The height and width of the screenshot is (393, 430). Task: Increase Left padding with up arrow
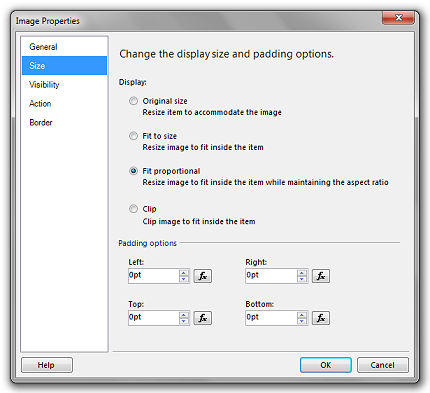[x=184, y=273]
